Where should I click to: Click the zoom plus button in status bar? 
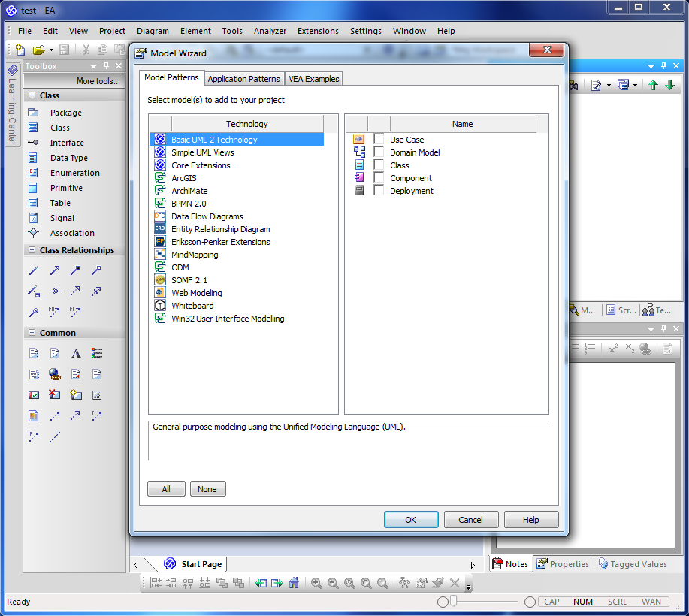(530, 602)
